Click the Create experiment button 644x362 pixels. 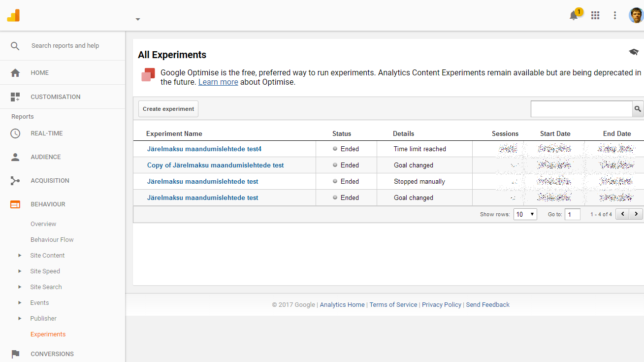(x=168, y=109)
